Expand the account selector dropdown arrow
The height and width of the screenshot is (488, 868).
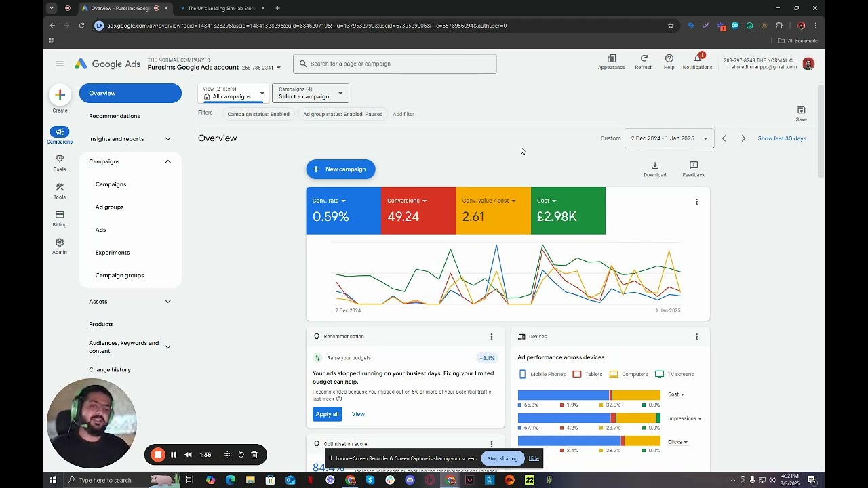click(278, 68)
